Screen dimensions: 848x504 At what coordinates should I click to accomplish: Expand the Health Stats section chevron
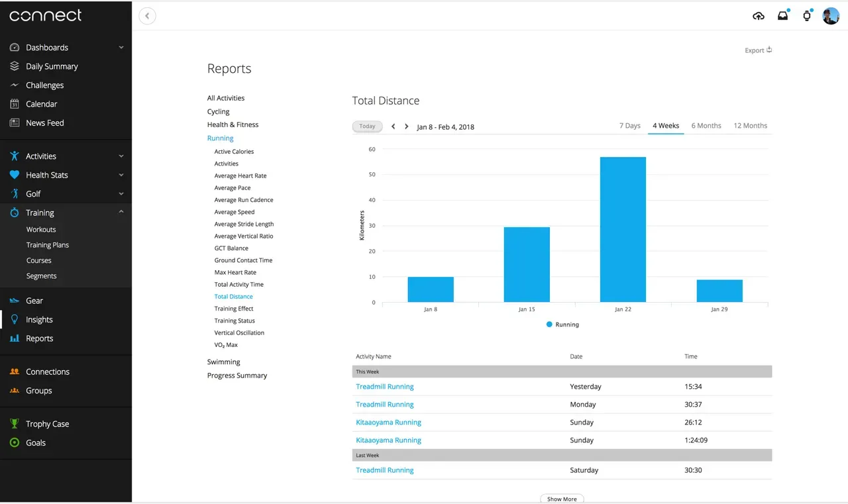point(121,175)
